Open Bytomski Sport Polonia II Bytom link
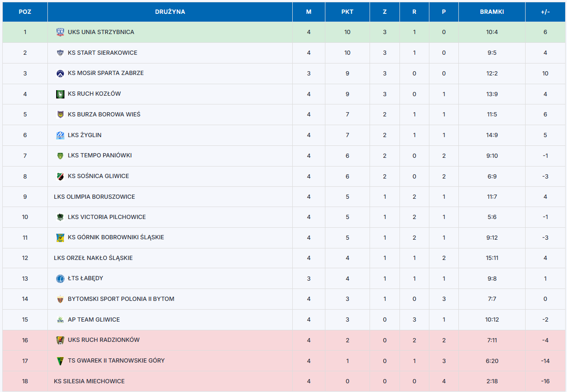 click(x=121, y=299)
